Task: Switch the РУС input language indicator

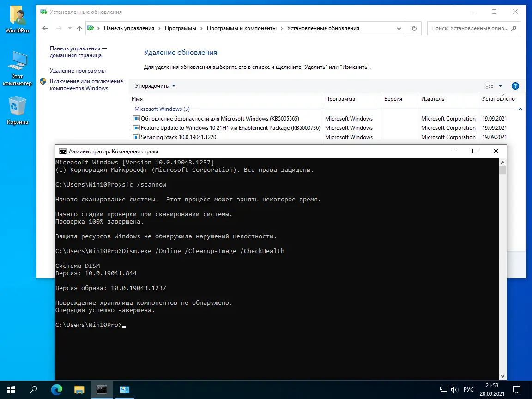Action: coord(469,389)
